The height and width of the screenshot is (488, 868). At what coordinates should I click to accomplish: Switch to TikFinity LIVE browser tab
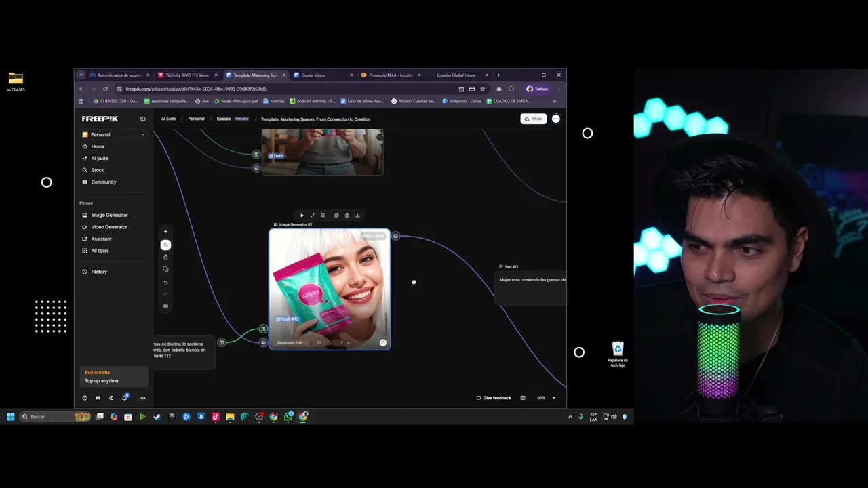point(187,75)
